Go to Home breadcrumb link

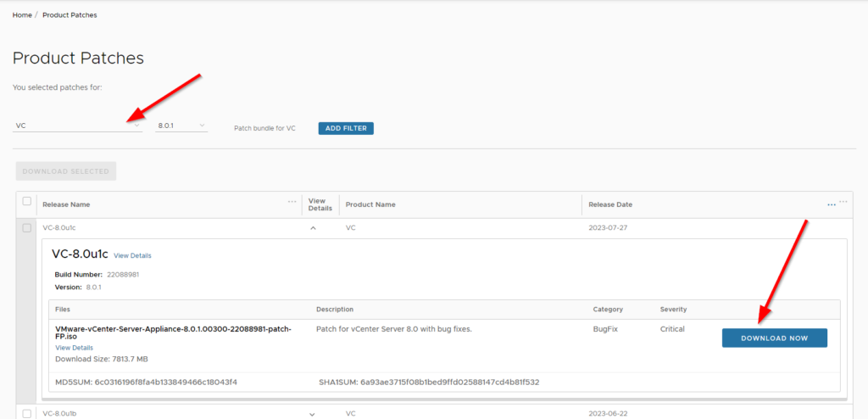22,15
